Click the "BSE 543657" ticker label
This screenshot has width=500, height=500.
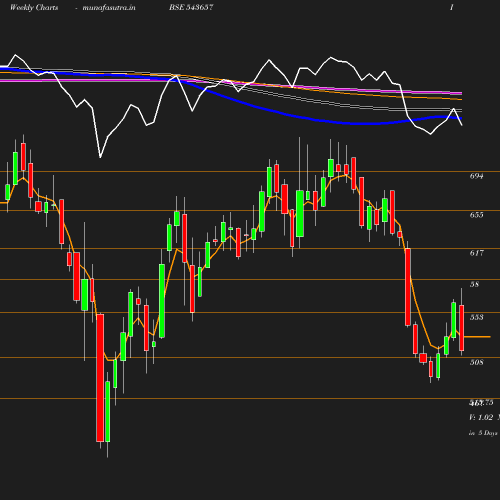(x=191, y=7)
